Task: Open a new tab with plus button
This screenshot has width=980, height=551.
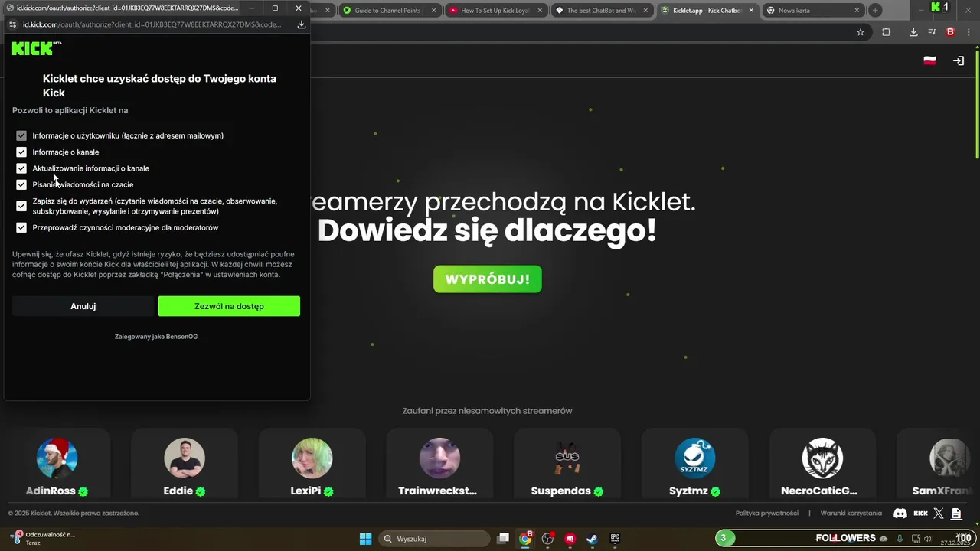Action: 874,11
